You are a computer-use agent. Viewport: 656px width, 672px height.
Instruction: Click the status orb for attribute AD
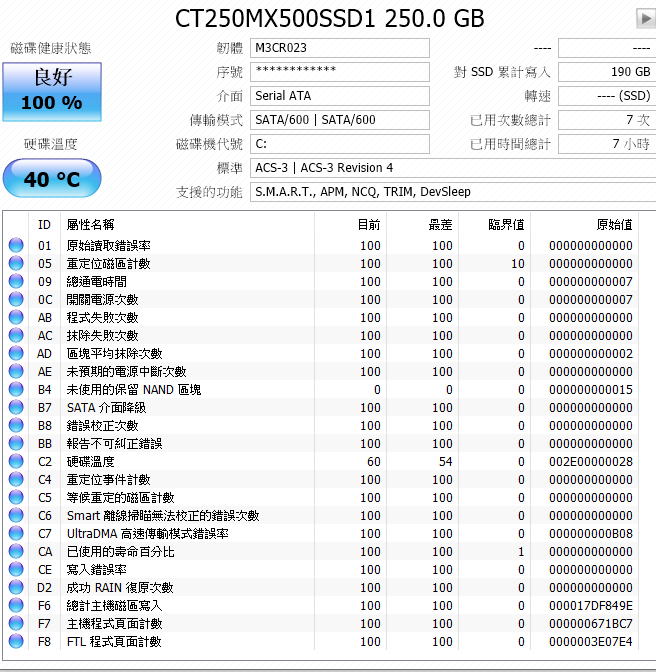[16, 353]
